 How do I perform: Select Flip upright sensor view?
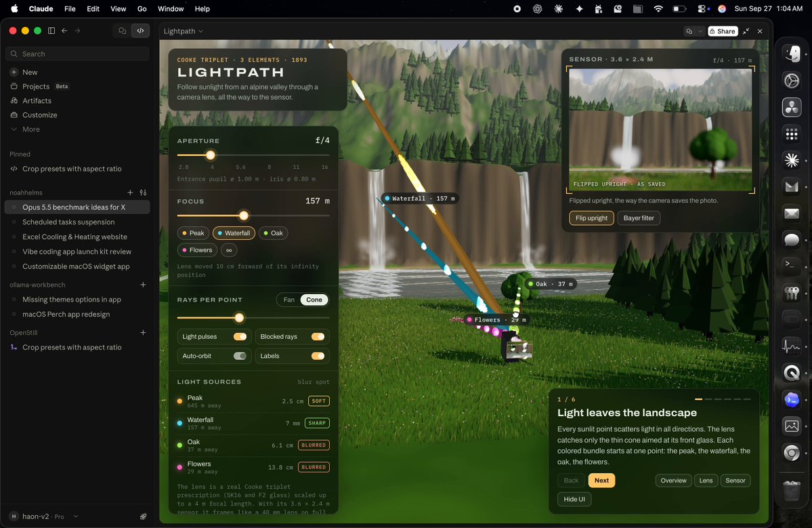tap(591, 218)
